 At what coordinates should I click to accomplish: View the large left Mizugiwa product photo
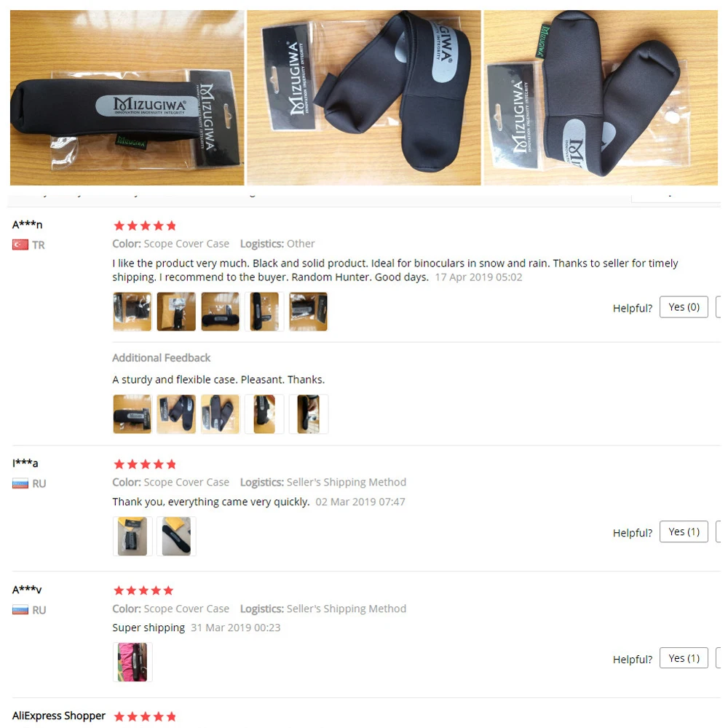127,98
